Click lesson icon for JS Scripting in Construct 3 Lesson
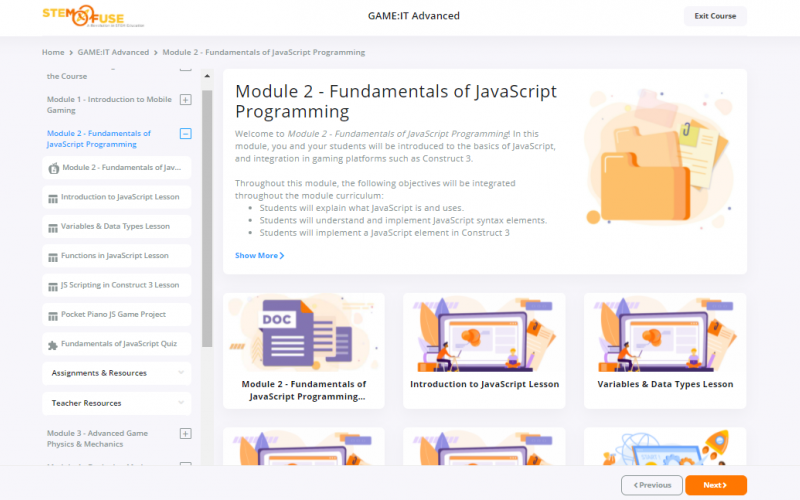 [53, 287]
